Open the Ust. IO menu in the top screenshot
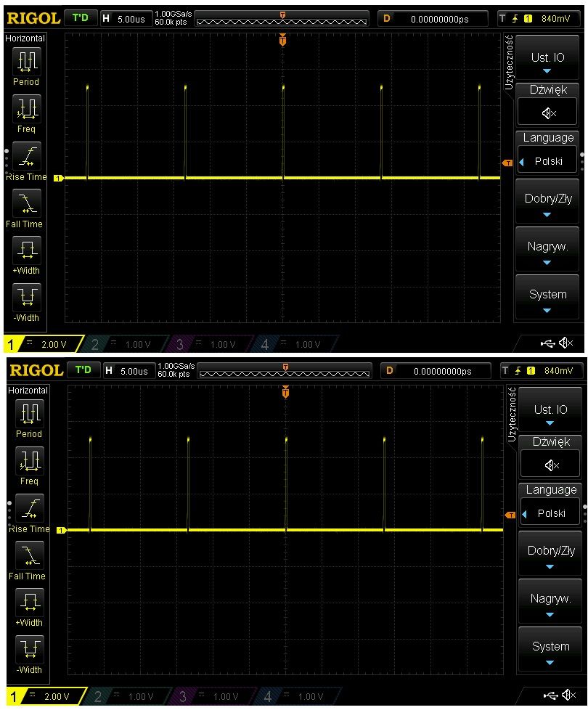This screenshot has height=710, width=588. coord(547,58)
